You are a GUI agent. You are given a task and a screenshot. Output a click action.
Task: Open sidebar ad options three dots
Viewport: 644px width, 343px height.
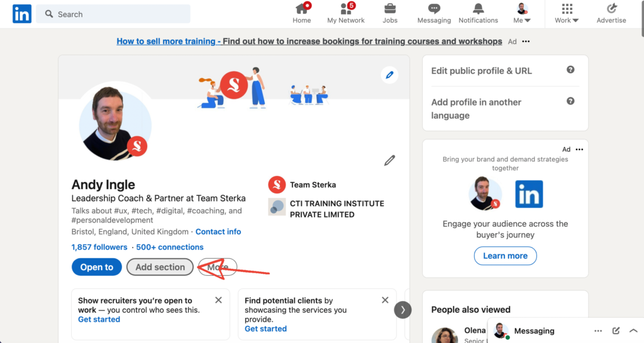click(x=579, y=150)
